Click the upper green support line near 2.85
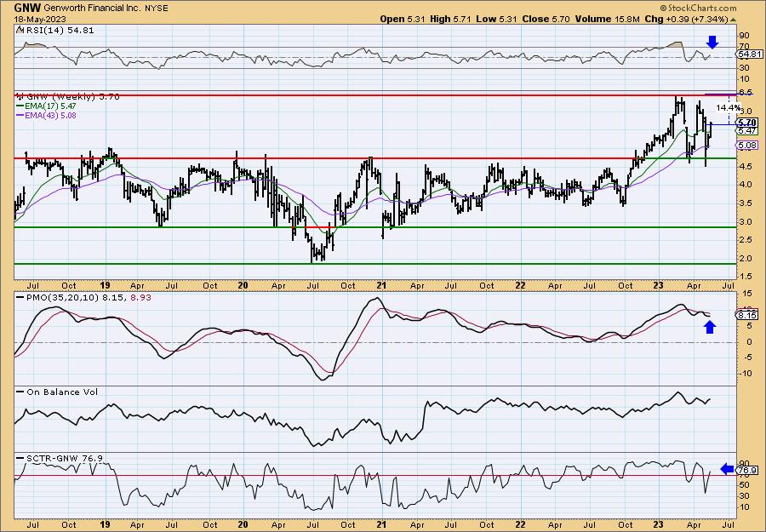Image resolution: width=766 pixels, height=532 pixels. pyautogui.click(x=374, y=227)
